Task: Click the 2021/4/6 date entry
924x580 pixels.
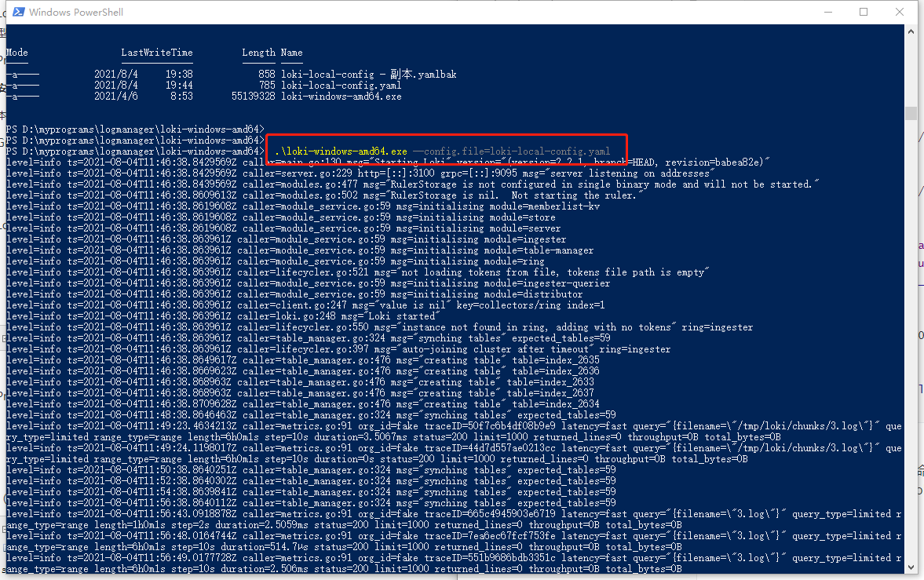Action: click(x=116, y=96)
